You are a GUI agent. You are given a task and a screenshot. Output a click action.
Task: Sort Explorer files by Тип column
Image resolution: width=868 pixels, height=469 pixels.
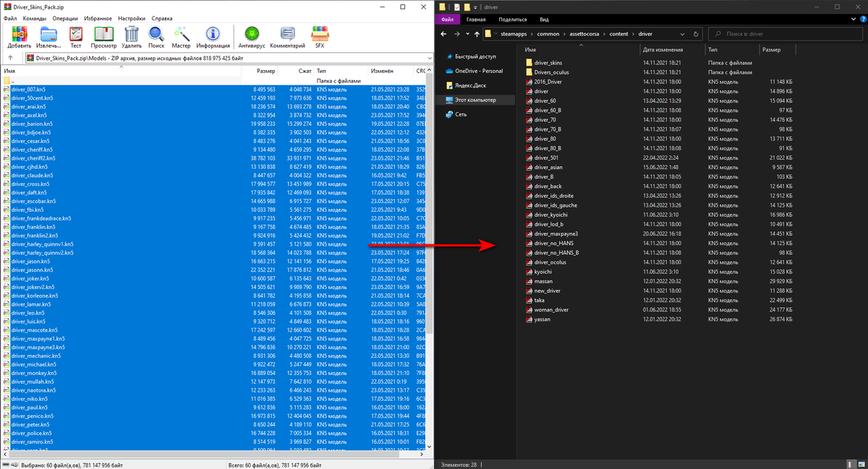pos(732,50)
